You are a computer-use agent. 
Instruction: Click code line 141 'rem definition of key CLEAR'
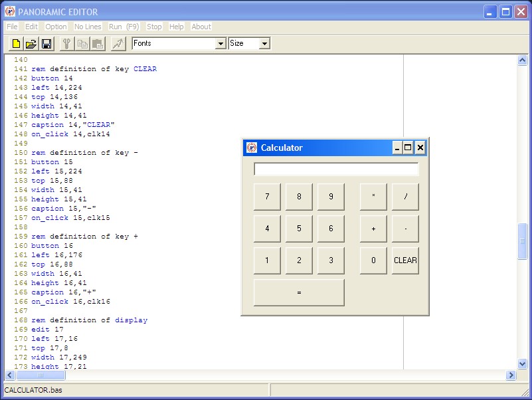(94, 69)
